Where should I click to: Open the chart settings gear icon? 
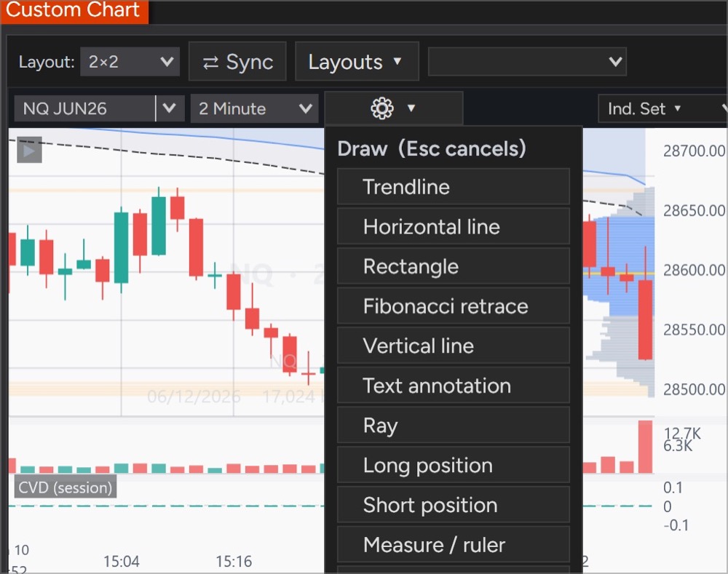tap(381, 108)
